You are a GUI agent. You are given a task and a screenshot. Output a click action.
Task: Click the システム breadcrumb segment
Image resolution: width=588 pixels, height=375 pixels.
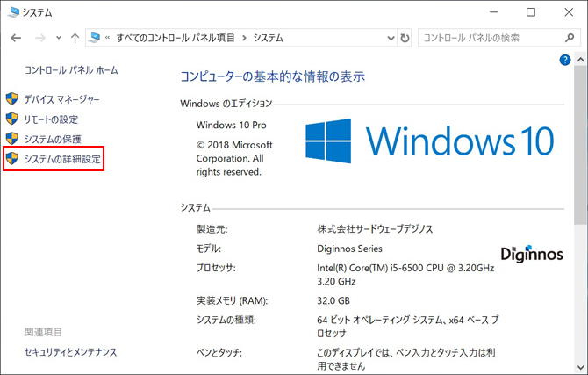(269, 38)
